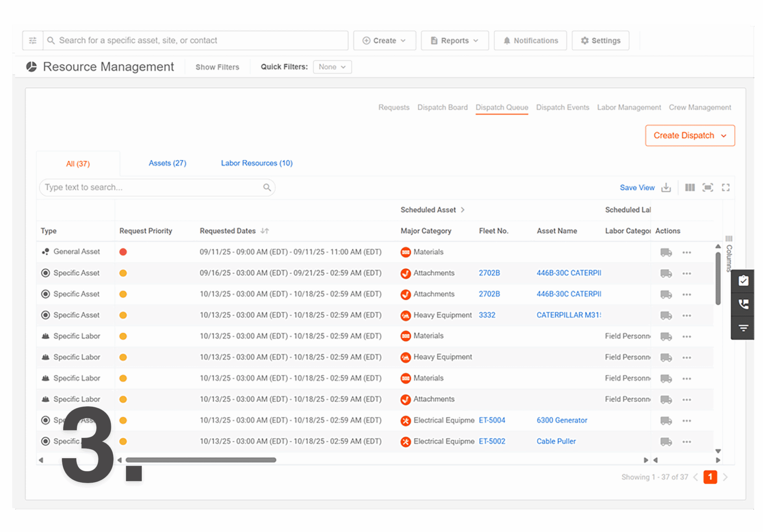Enter fullscreen with the expand corners icon

point(725,187)
